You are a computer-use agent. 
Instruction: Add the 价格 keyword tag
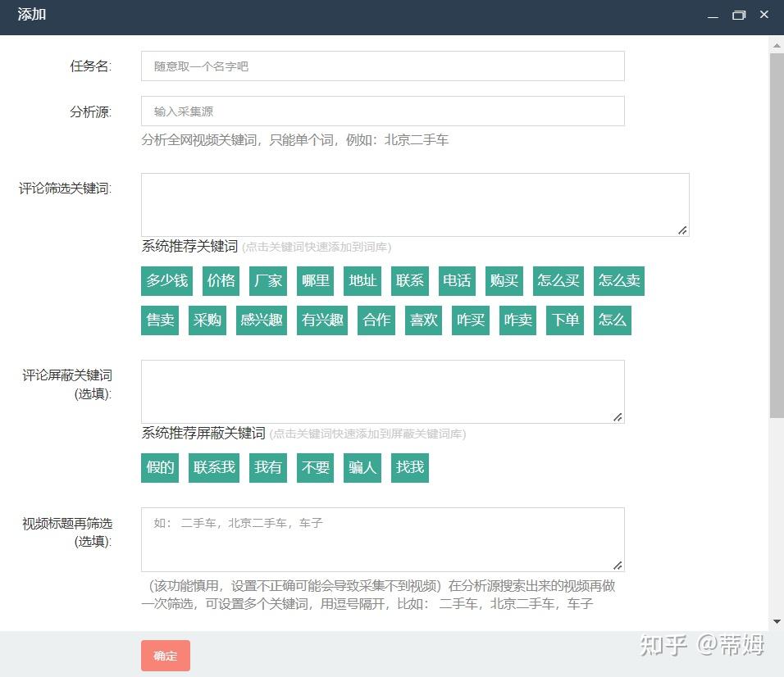(221, 281)
